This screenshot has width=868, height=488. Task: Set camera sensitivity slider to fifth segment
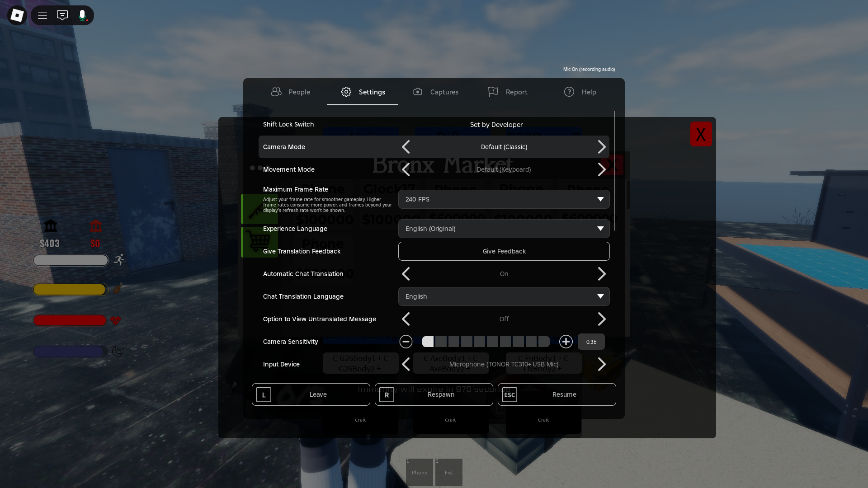coord(480,342)
